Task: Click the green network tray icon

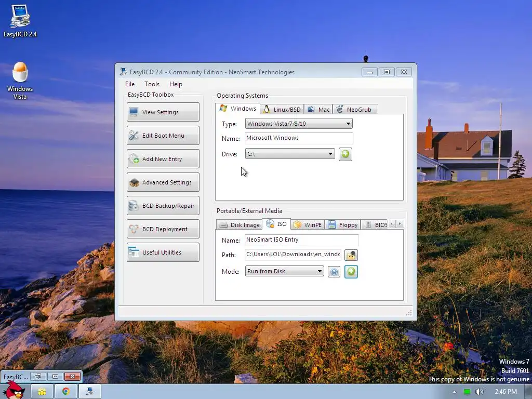Action: point(467,392)
